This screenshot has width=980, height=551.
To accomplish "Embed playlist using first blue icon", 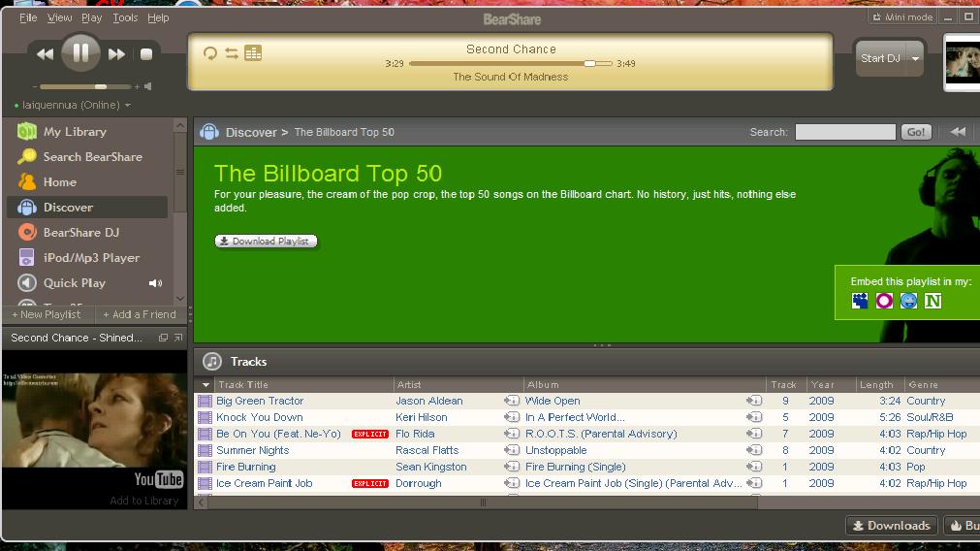I will [x=860, y=301].
